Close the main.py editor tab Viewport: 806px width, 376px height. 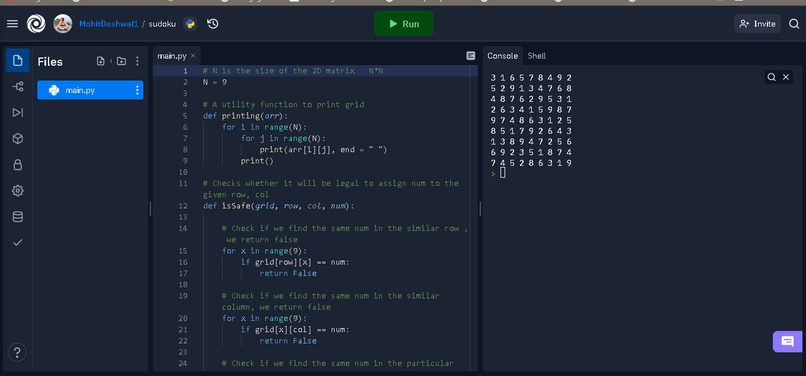(193, 56)
